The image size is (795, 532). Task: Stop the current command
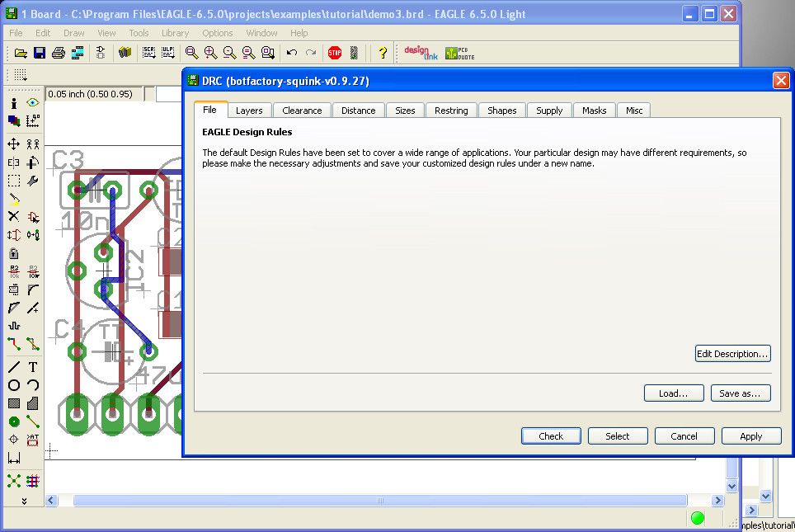click(335, 52)
